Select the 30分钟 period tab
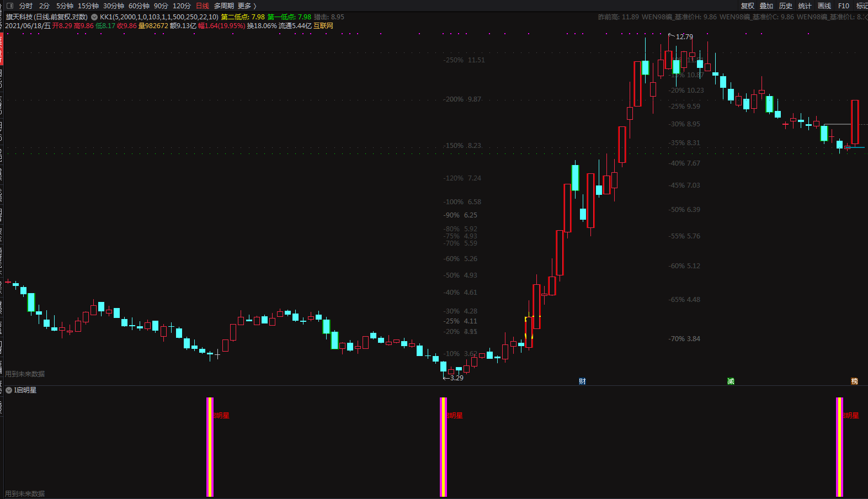 [x=114, y=6]
